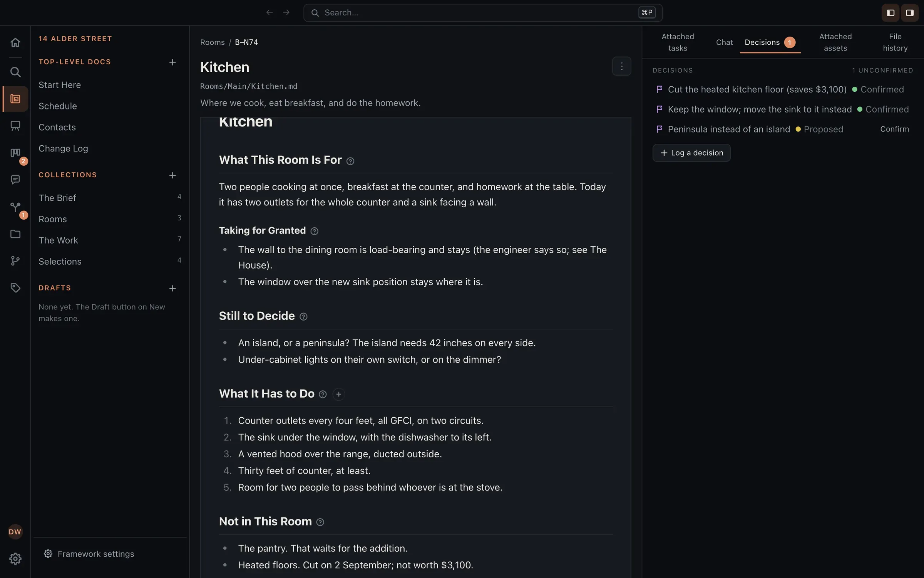The width and height of the screenshot is (924, 578).
Task: Add a new top-level doc
Action: [x=172, y=62]
